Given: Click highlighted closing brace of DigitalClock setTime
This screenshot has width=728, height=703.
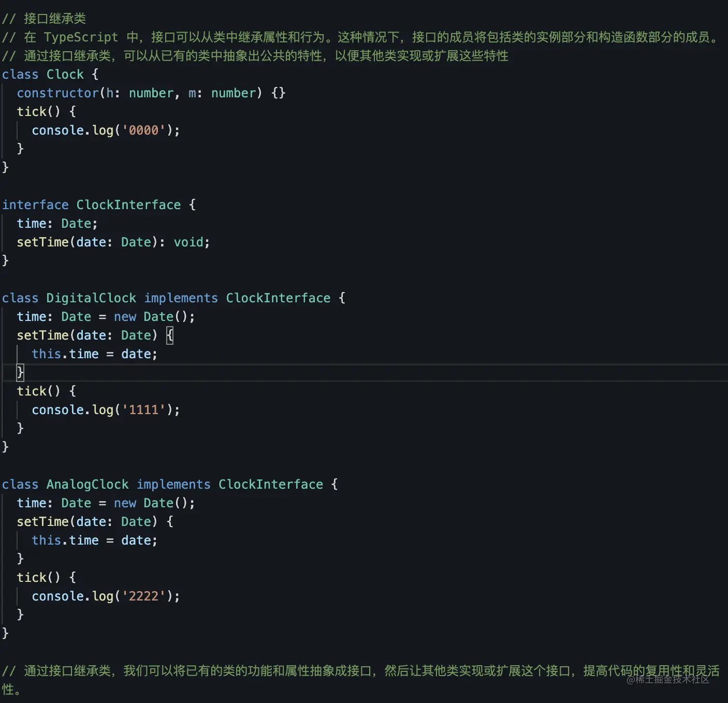Looking at the screenshot, I should [x=20, y=372].
